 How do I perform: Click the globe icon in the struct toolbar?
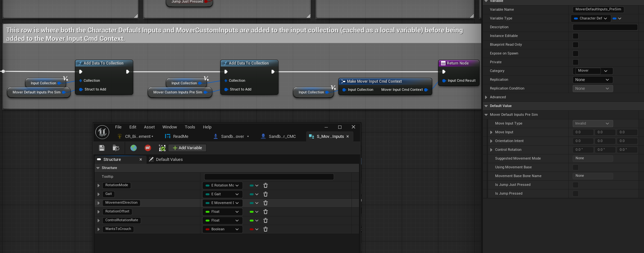133,148
